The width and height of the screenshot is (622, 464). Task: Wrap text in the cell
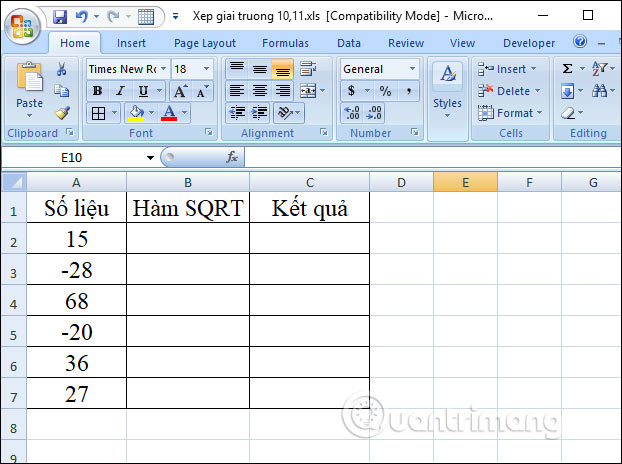(x=308, y=69)
